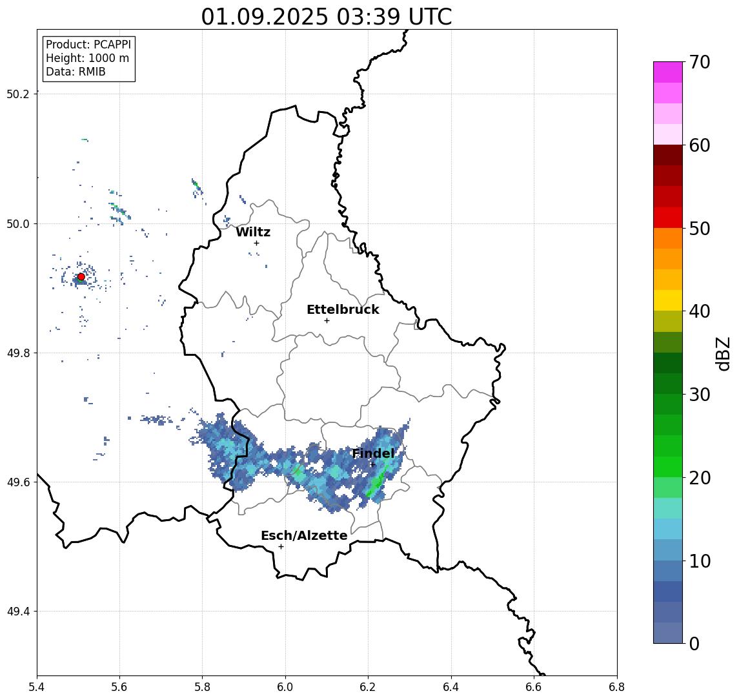Click the 70 colorbar tick label

[x=700, y=62]
